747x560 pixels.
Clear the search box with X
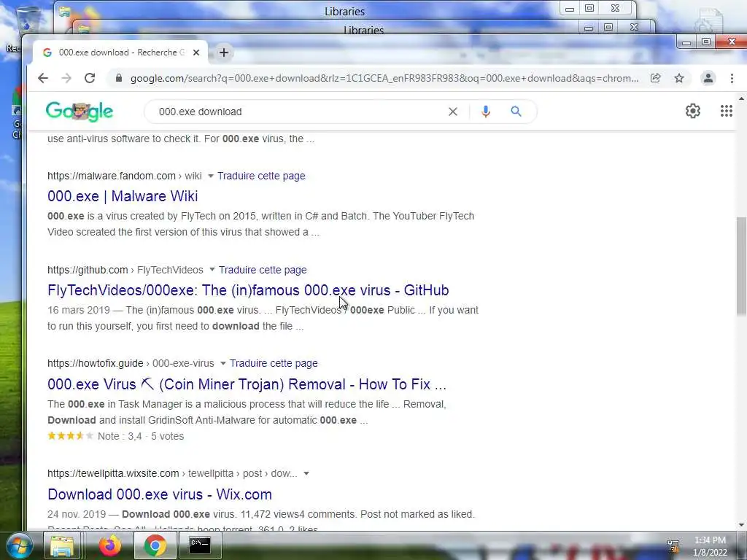pyautogui.click(x=452, y=112)
